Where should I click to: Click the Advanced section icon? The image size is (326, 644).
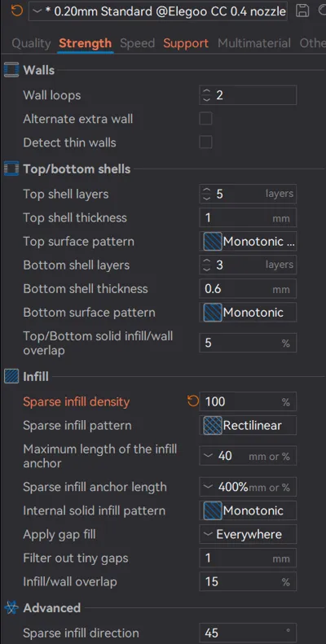(x=11, y=608)
